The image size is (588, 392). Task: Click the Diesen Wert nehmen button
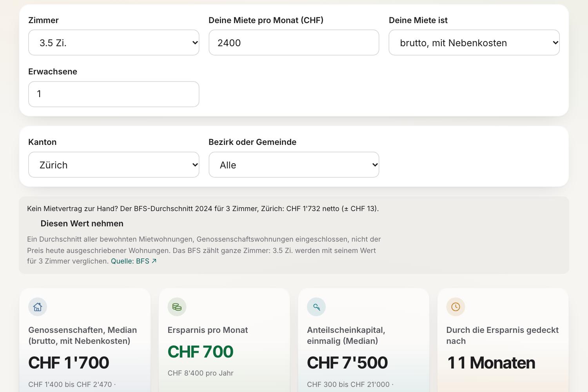click(82, 224)
